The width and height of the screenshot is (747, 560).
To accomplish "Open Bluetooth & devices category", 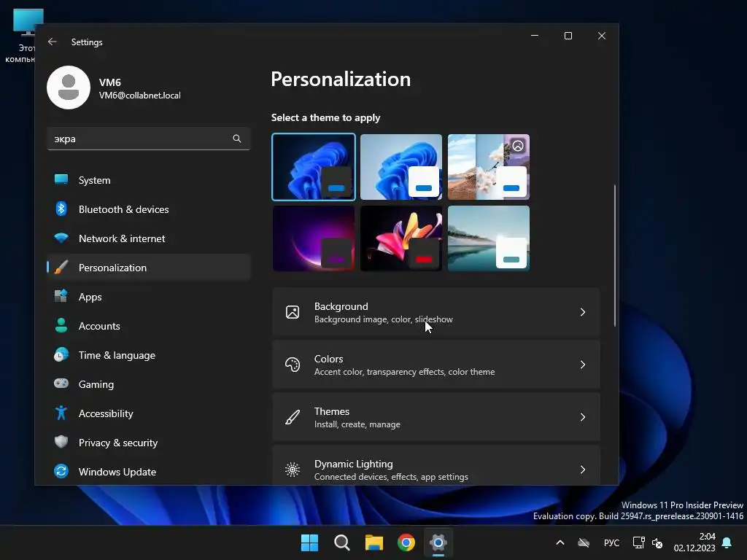I will pos(149,209).
